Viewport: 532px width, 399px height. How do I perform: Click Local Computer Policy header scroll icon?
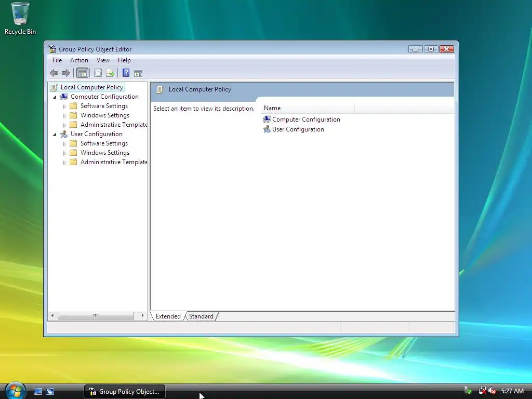coord(159,89)
